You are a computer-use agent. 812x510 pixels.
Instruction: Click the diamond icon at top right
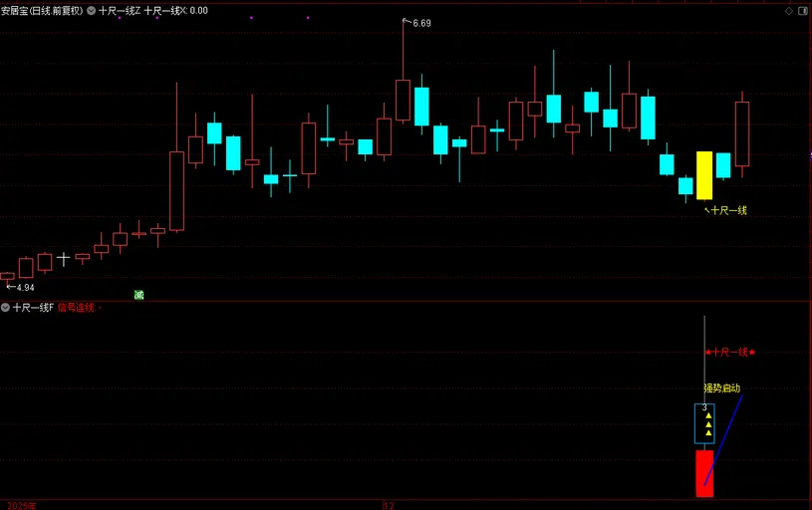[786, 10]
